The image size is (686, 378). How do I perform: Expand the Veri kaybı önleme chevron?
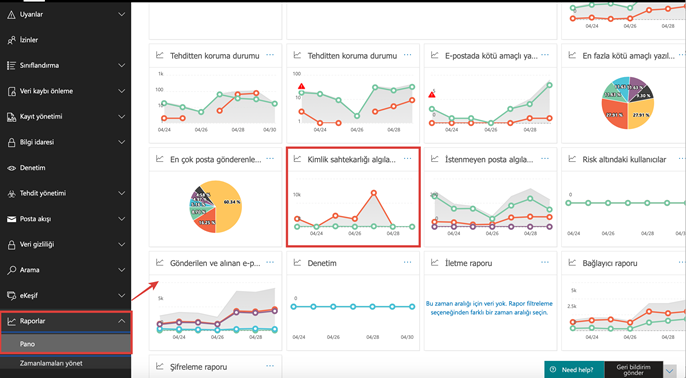[122, 91]
